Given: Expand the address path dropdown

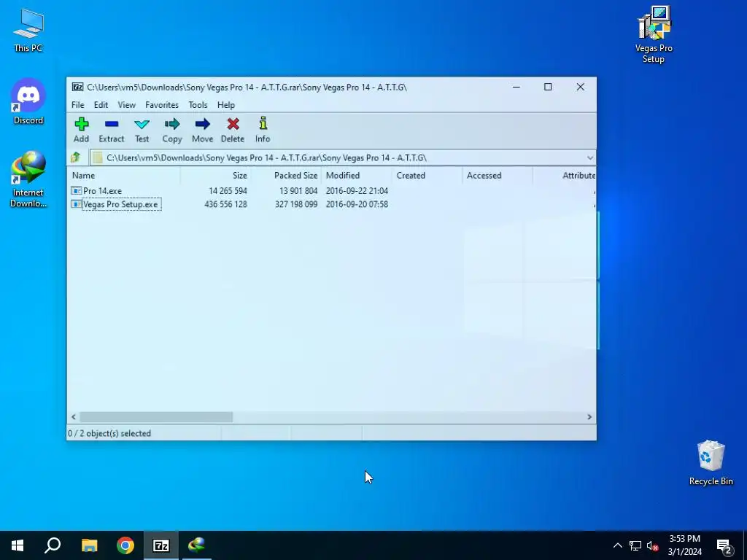Looking at the screenshot, I should coord(589,157).
